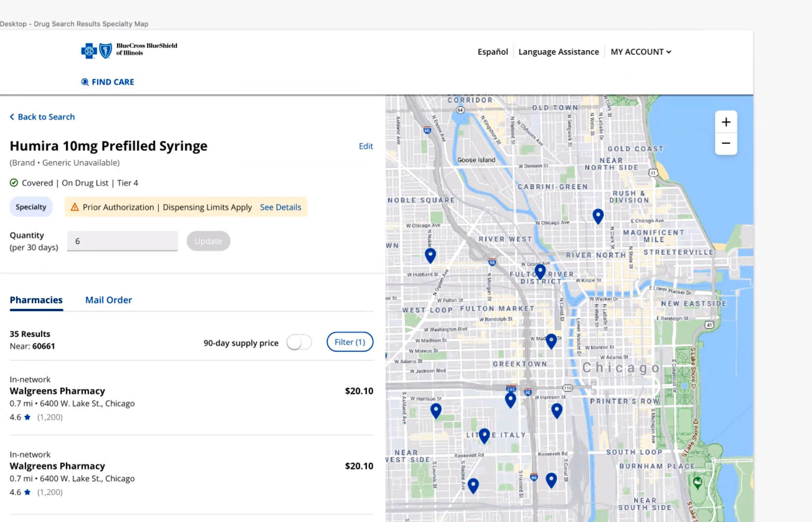Click the warning triangle icon beside Prior Authorization
Screen dimensions: 812x522
coord(74,207)
